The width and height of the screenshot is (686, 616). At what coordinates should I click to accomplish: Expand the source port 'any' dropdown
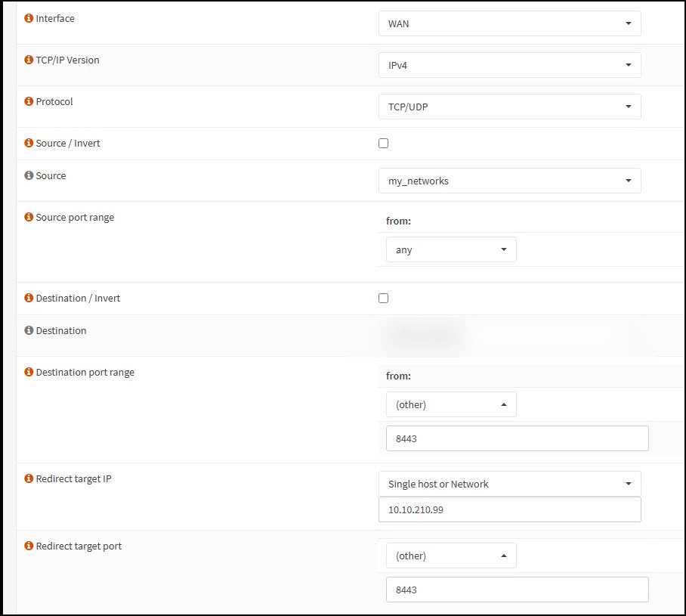point(451,249)
